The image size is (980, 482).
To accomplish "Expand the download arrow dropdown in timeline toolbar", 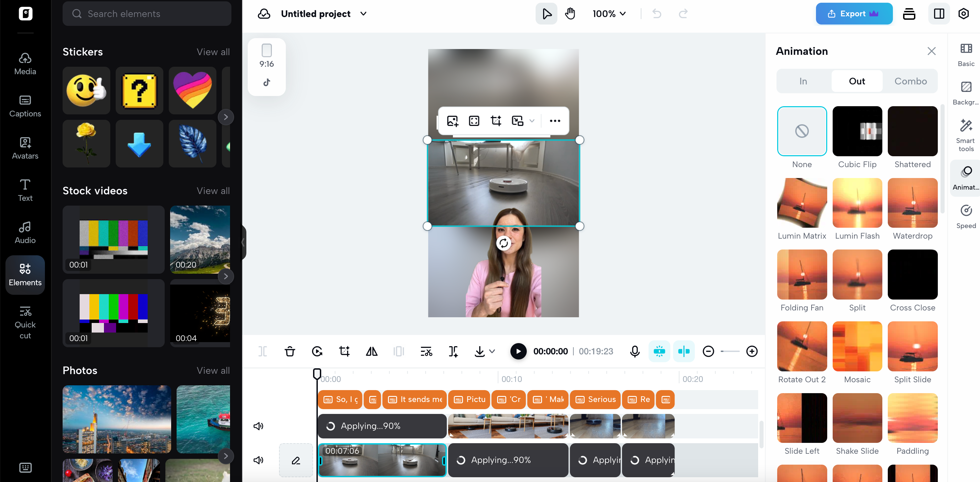I will pos(492,351).
